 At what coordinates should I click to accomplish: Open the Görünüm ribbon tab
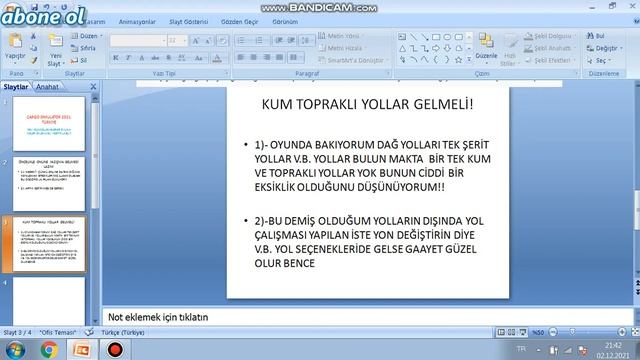(285, 22)
